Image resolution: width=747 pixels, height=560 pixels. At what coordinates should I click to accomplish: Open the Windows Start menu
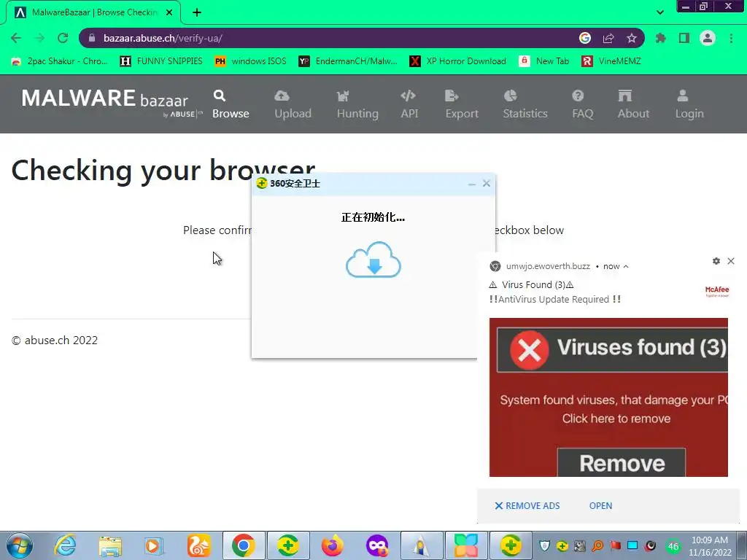pos(20,545)
